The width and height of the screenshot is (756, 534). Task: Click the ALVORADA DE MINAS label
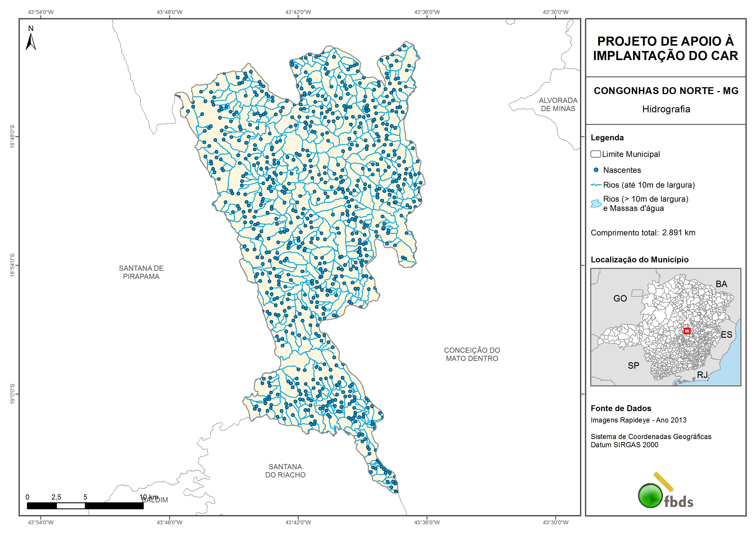[x=558, y=104]
